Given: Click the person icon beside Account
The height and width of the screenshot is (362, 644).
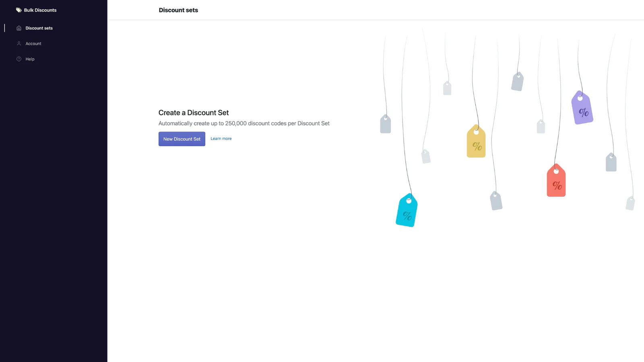Looking at the screenshot, I should 19,43.
